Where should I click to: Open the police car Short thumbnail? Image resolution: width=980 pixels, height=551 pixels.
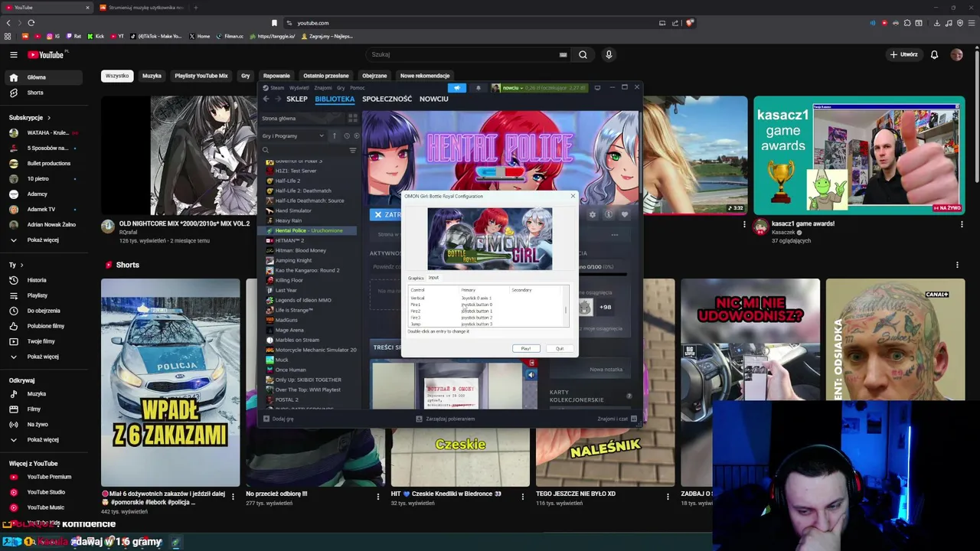coord(170,383)
